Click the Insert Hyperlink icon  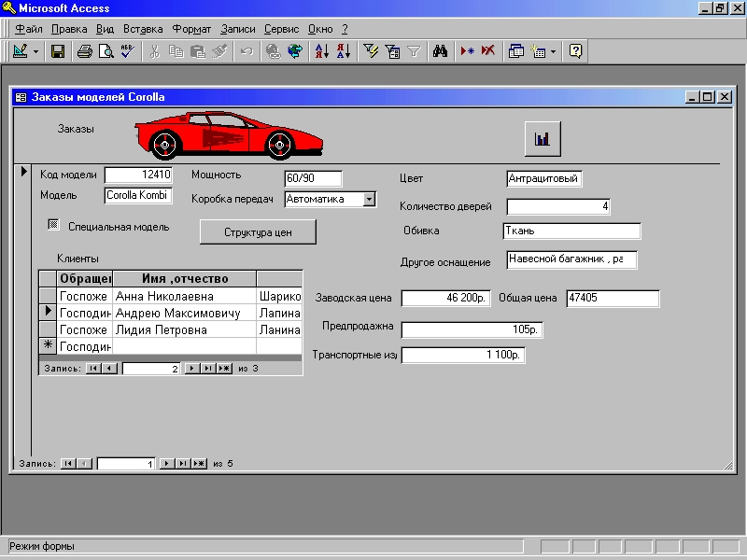[x=273, y=51]
